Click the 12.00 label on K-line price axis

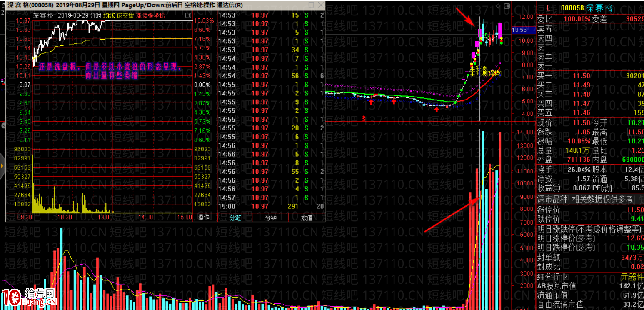pos(527,17)
